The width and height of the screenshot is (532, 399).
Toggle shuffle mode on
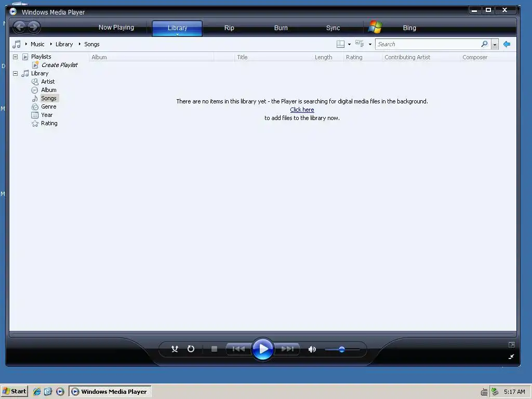(175, 349)
